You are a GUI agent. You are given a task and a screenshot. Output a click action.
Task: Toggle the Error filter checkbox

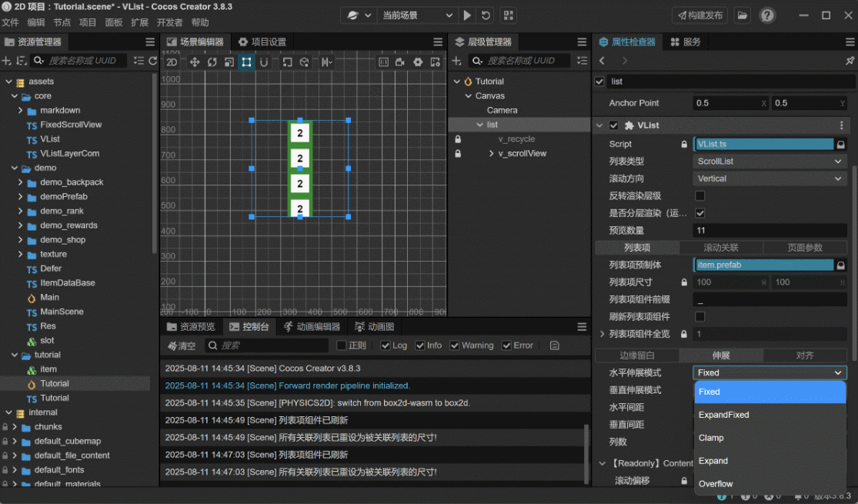(x=506, y=345)
